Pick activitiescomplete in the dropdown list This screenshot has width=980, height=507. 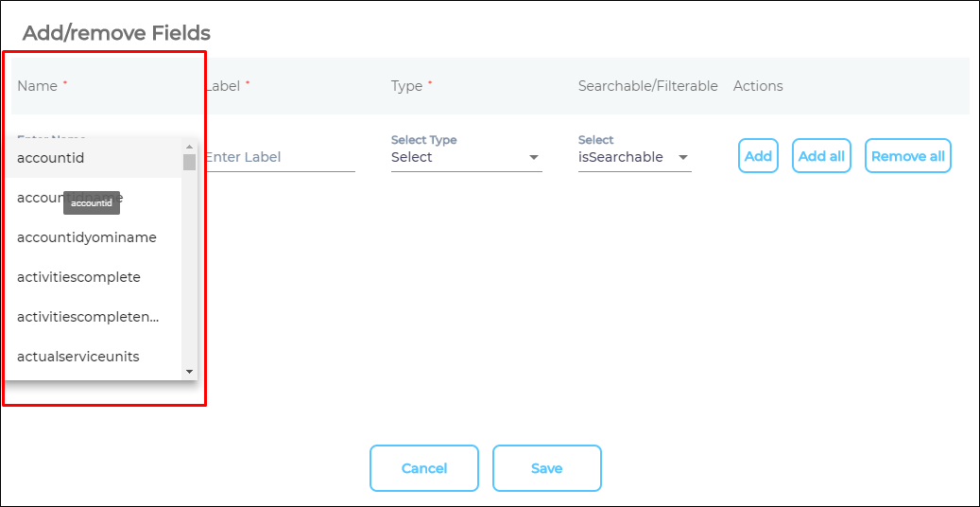[x=78, y=277]
